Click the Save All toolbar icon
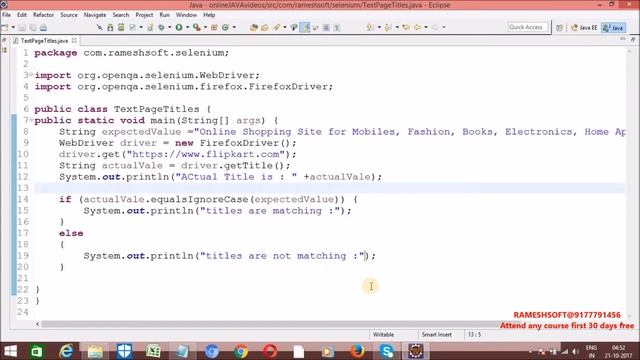640x360 pixels. (33, 27)
